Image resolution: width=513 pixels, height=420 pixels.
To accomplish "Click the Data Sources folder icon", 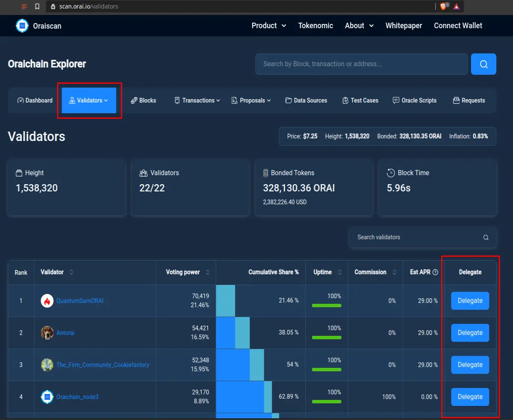I will (x=289, y=100).
